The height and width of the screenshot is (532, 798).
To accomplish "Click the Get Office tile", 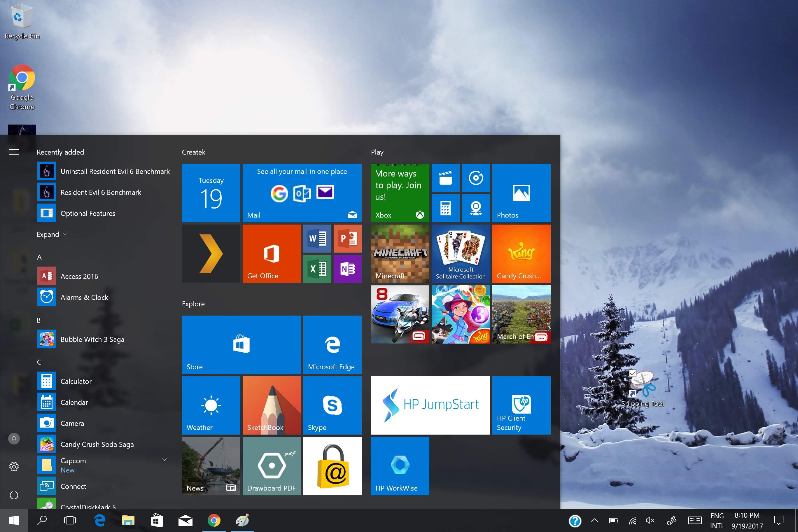I will (x=272, y=253).
